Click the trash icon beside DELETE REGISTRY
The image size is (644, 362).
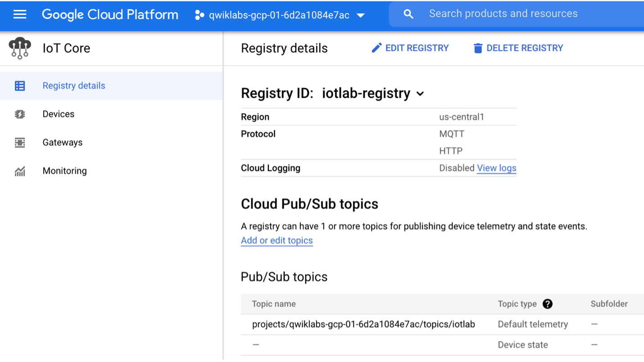pos(477,47)
